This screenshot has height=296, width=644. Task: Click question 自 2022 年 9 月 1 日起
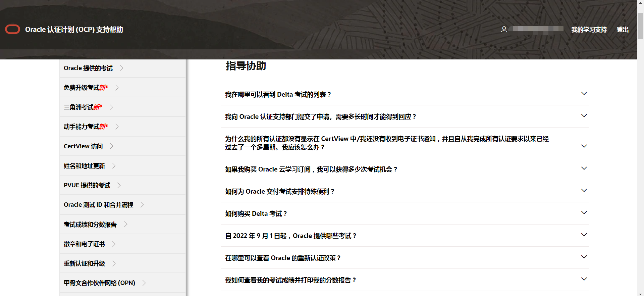(291, 236)
